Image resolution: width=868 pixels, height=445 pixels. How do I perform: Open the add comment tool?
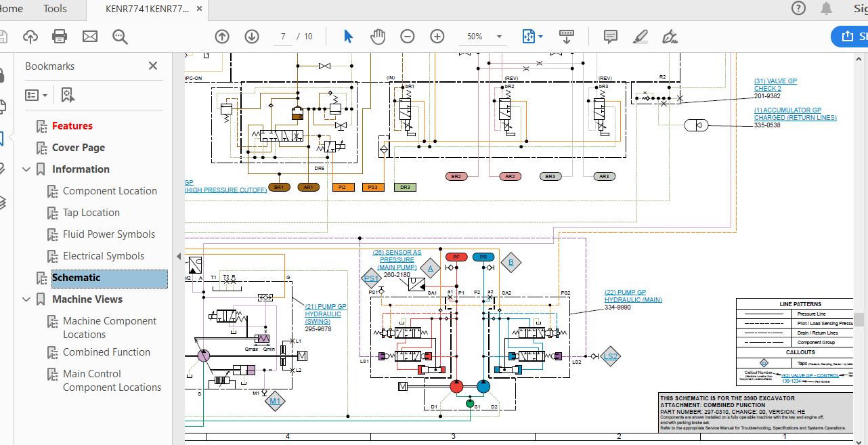pos(610,37)
